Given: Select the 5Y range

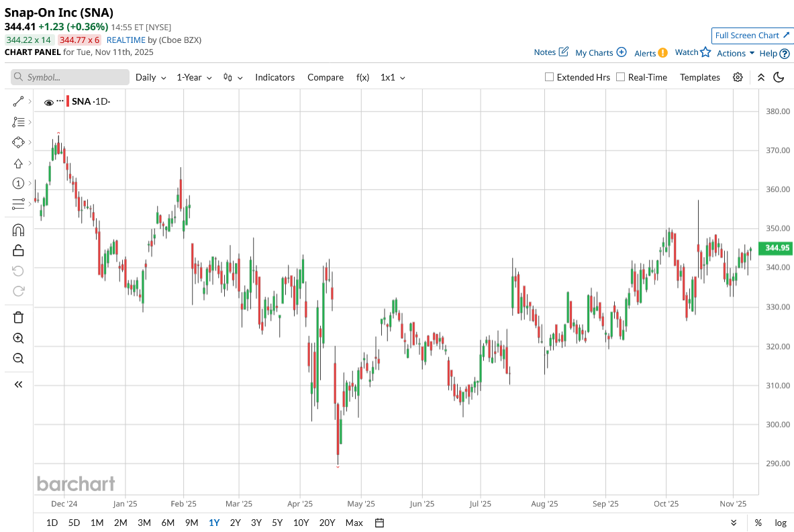Looking at the screenshot, I should [277, 523].
